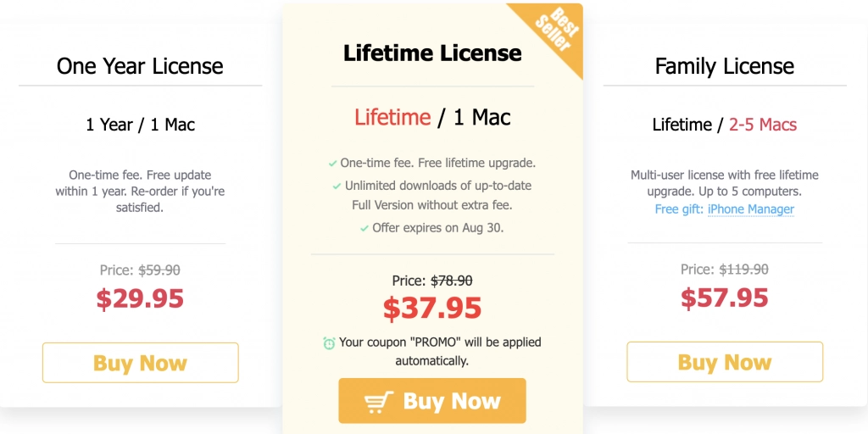The width and height of the screenshot is (868, 434).
Task: Open the iPhone Manager free gift link
Action: pos(750,209)
